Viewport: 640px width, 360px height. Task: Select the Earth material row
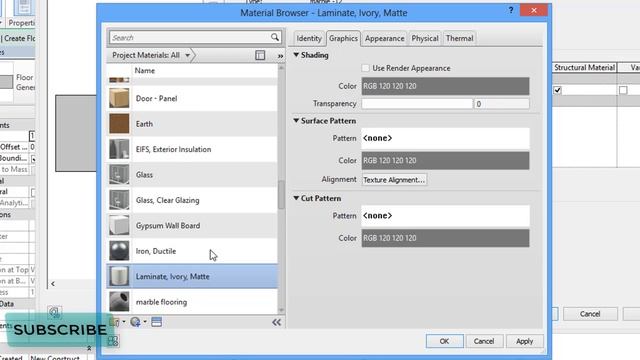pyautogui.click(x=192, y=124)
